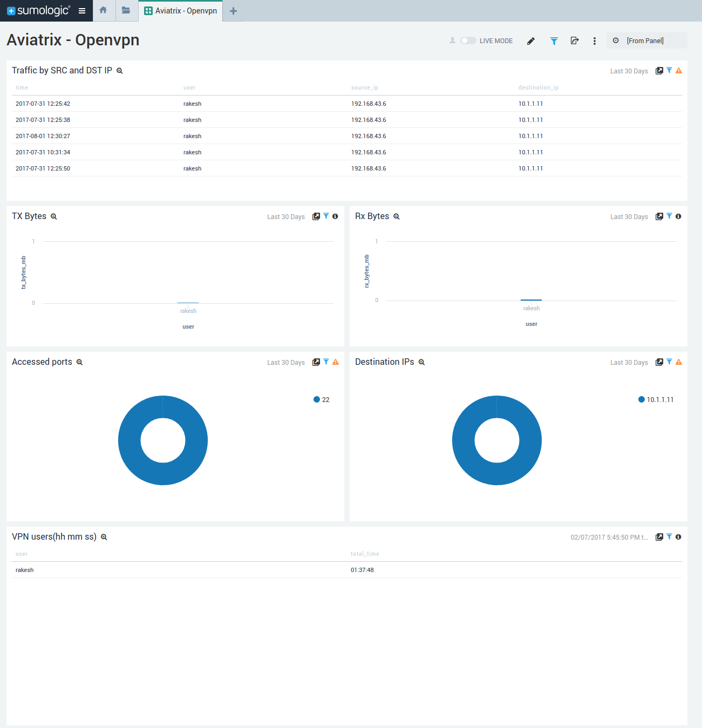
Task: Zoom into the Destination IPs panel
Action: pos(421,362)
